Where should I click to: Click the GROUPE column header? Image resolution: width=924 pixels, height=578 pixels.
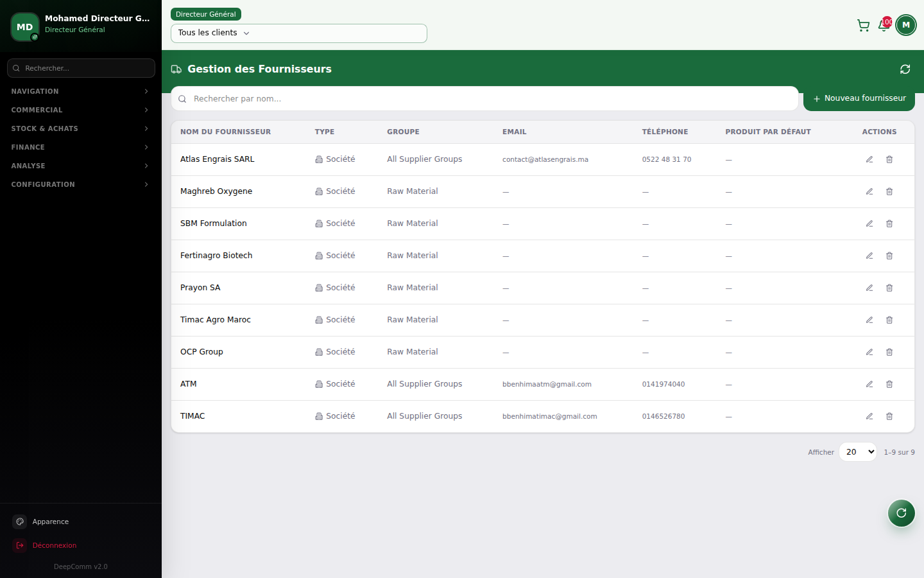[x=403, y=132]
